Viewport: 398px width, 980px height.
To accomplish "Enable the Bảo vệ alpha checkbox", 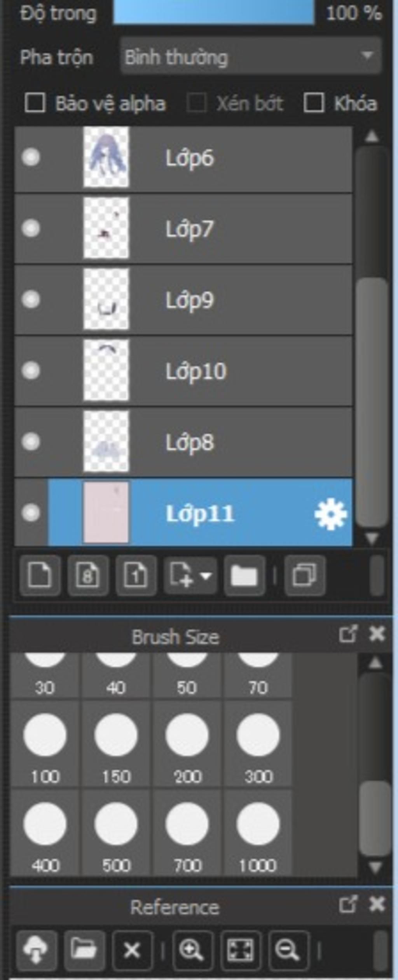I will 35,103.
